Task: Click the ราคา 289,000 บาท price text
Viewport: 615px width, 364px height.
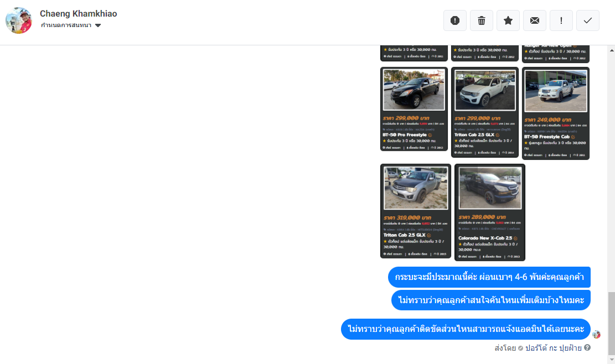Action: (482, 217)
